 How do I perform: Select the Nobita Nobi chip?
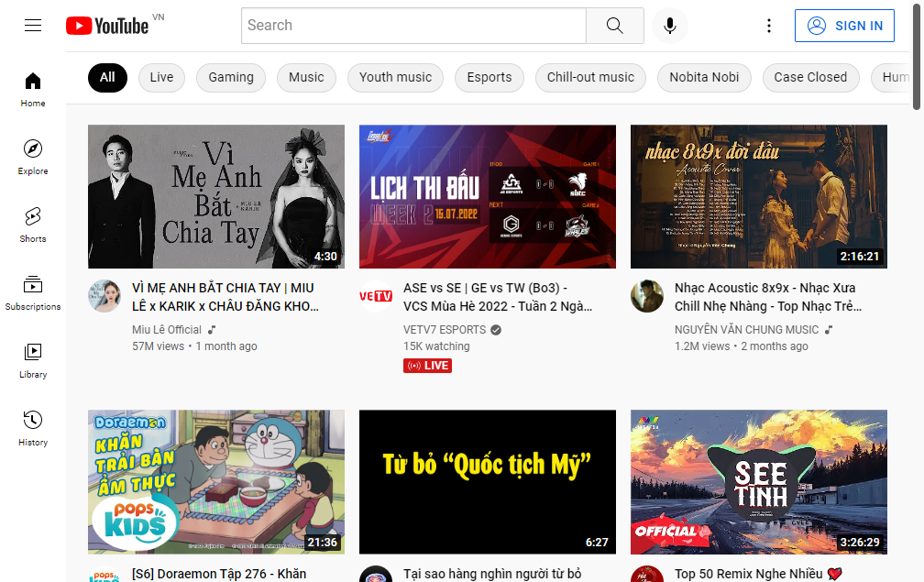pyautogui.click(x=704, y=77)
